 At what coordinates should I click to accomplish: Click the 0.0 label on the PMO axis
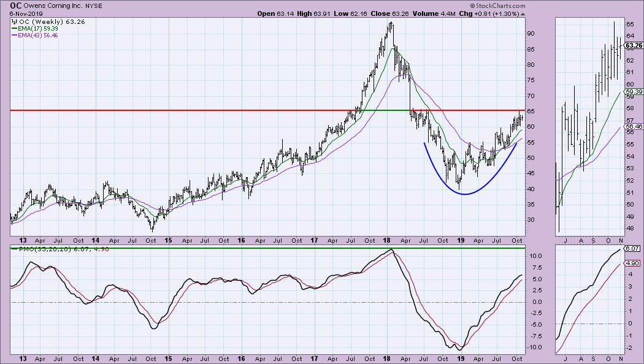537,302
